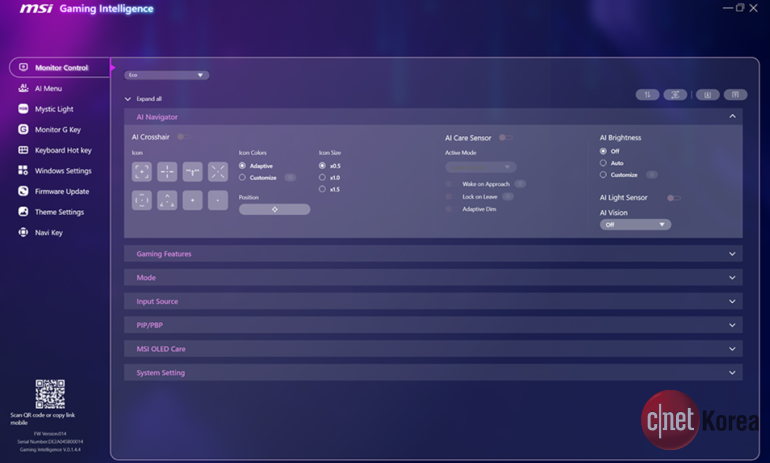Open Keyboard Hot key page
The image size is (770, 463).
coord(62,150)
